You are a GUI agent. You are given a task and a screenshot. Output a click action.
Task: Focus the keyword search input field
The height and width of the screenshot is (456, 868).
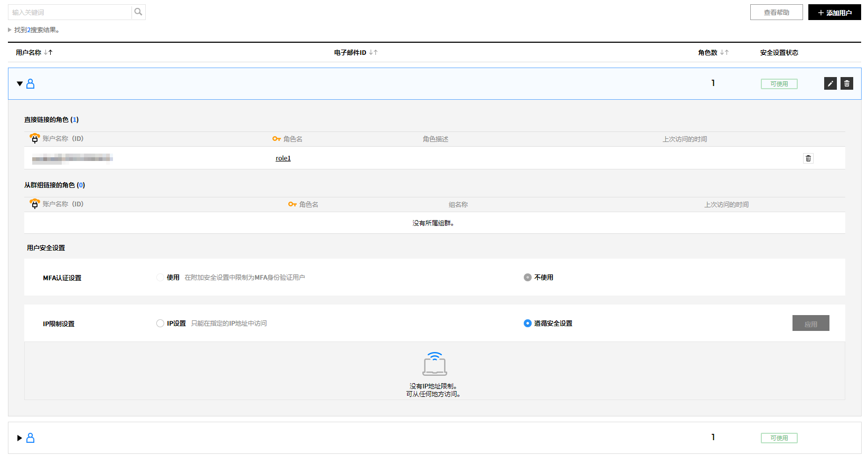pyautogui.click(x=70, y=12)
